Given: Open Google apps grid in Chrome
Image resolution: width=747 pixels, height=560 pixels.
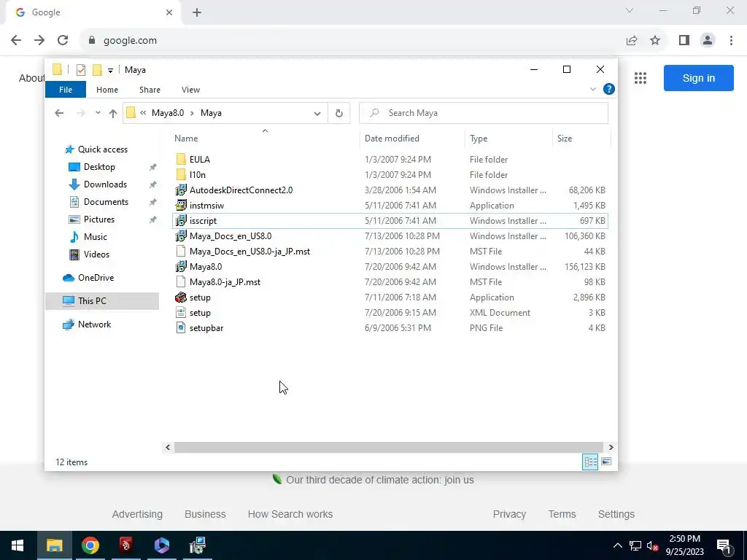Looking at the screenshot, I should (x=640, y=78).
